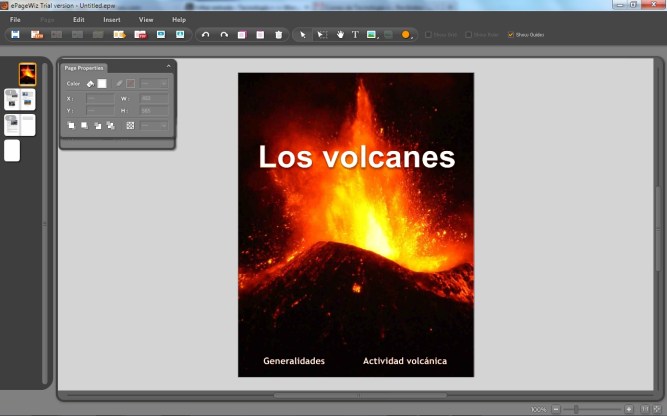Activate the Hand pan tool

[x=339, y=34]
